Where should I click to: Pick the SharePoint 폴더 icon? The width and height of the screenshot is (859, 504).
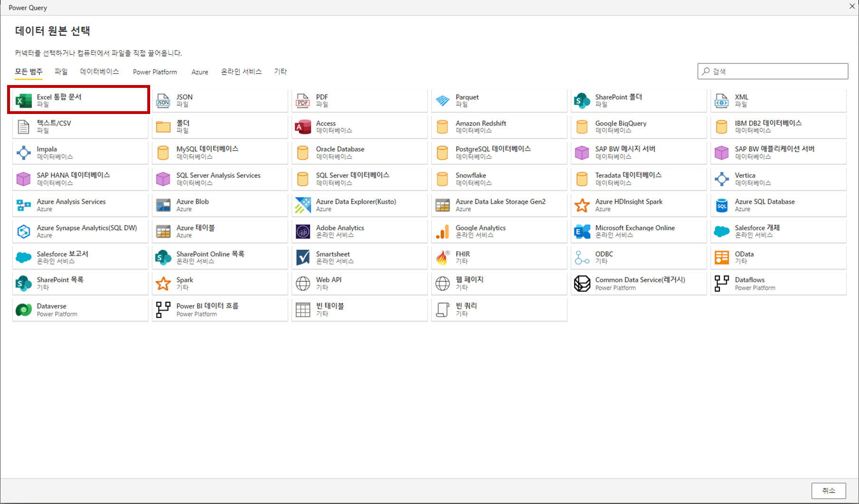[582, 101]
